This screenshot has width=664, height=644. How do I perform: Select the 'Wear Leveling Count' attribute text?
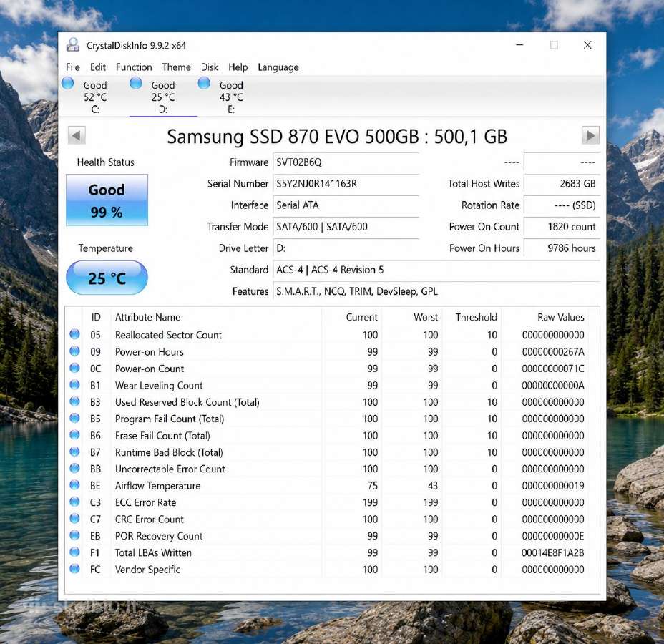pos(159,385)
